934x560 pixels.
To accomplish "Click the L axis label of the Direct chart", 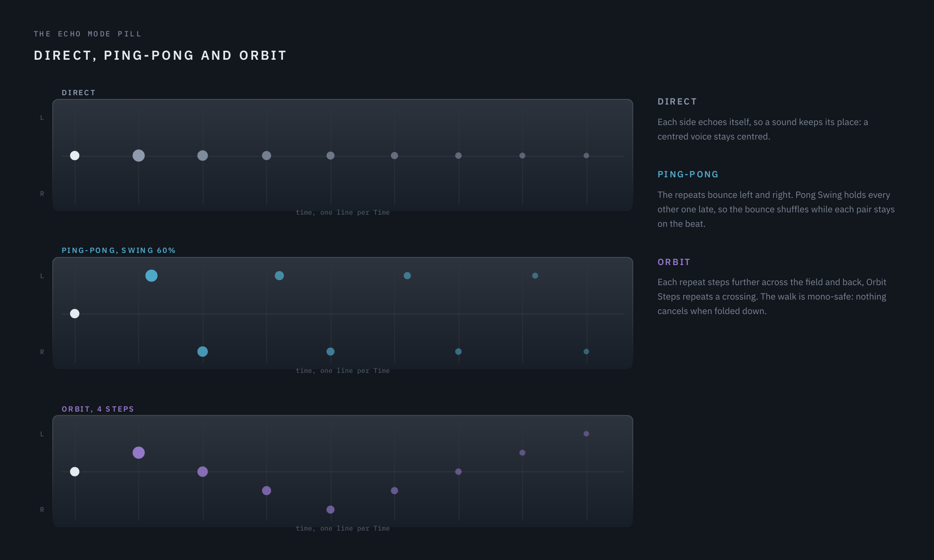I will [x=42, y=118].
